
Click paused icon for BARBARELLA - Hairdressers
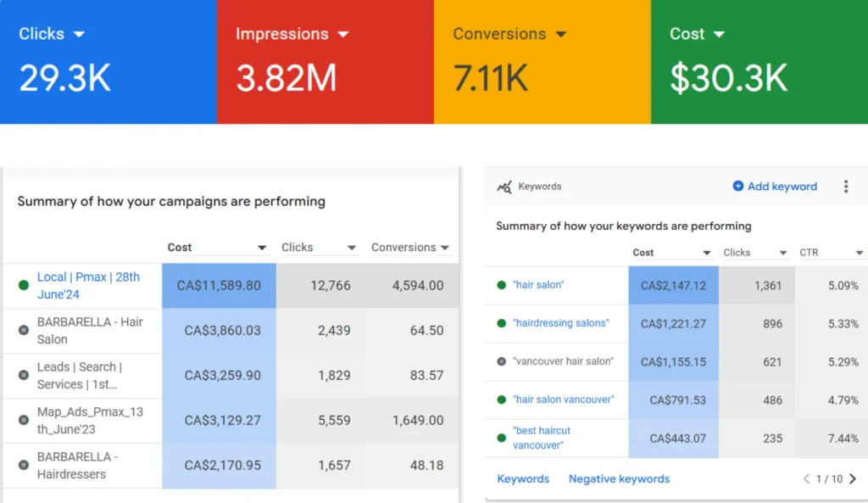tap(24, 466)
